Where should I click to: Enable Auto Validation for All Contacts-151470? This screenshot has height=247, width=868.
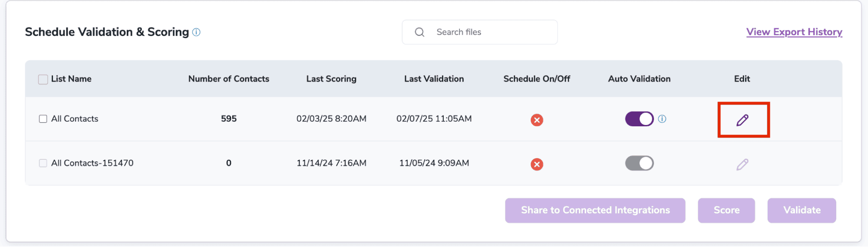[639, 163]
